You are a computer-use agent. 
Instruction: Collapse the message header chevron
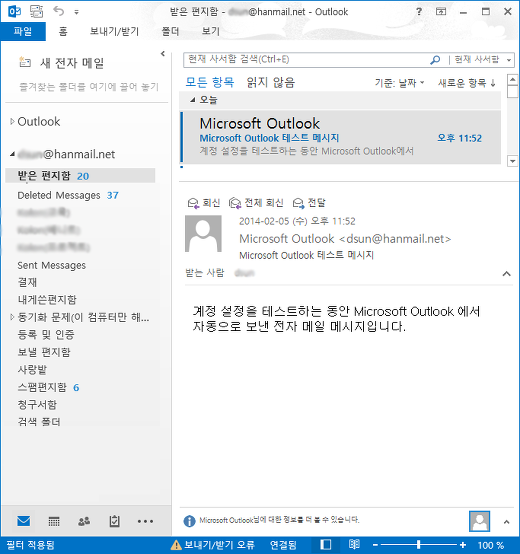coord(507,273)
